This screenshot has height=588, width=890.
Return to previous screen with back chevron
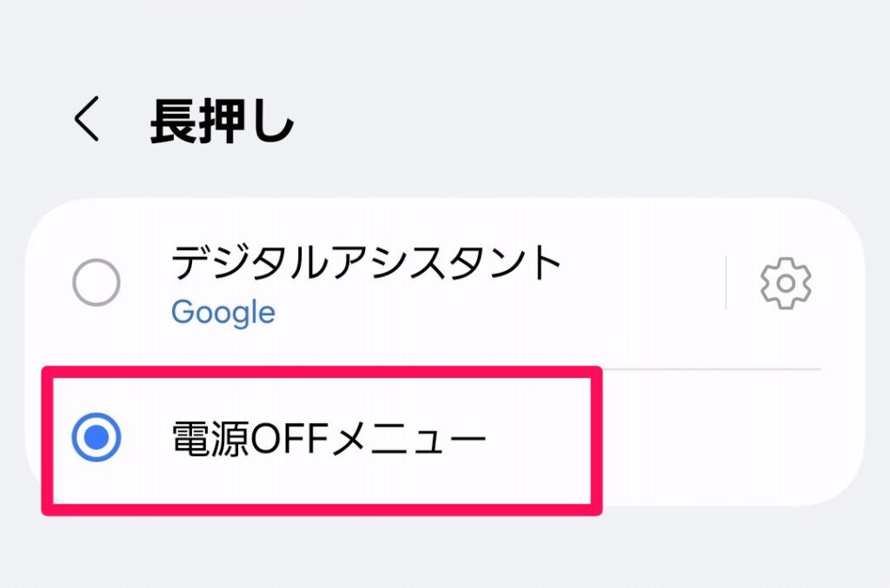[87, 118]
